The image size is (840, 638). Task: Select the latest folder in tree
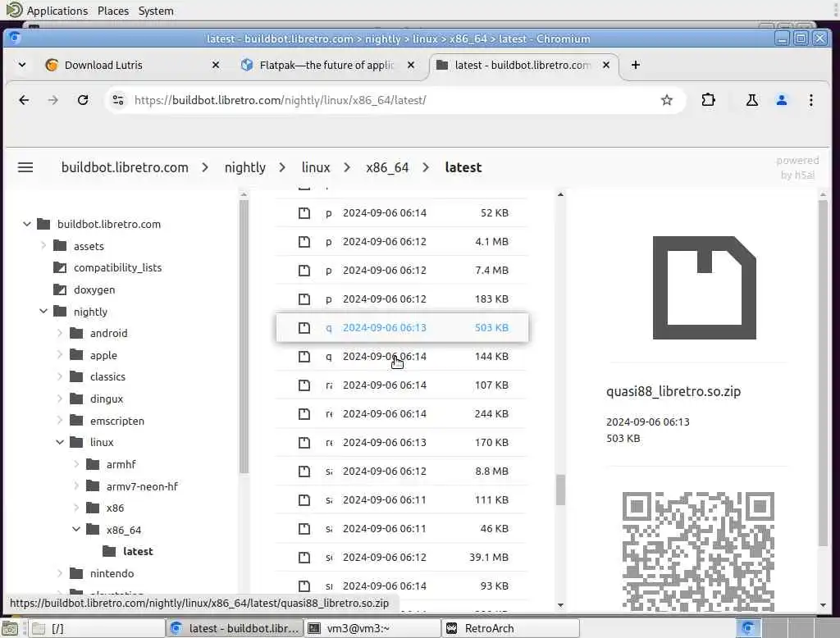[138, 551]
